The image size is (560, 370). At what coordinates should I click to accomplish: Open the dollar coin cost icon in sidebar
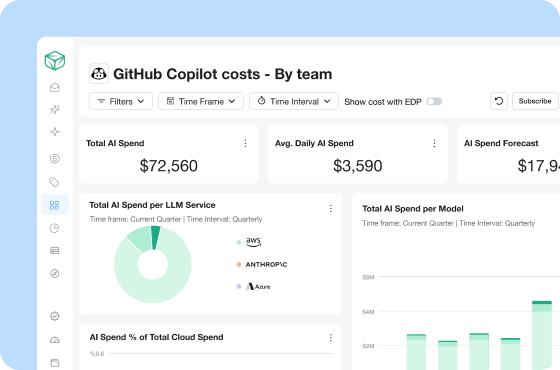click(x=55, y=159)
